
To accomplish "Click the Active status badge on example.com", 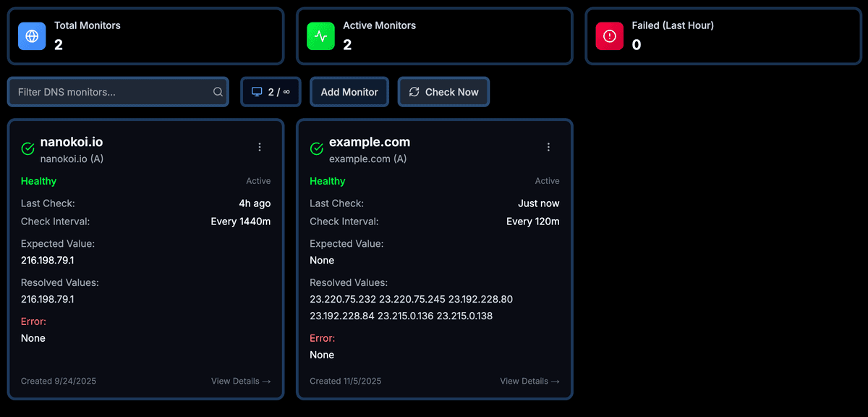I will point(548,181).
